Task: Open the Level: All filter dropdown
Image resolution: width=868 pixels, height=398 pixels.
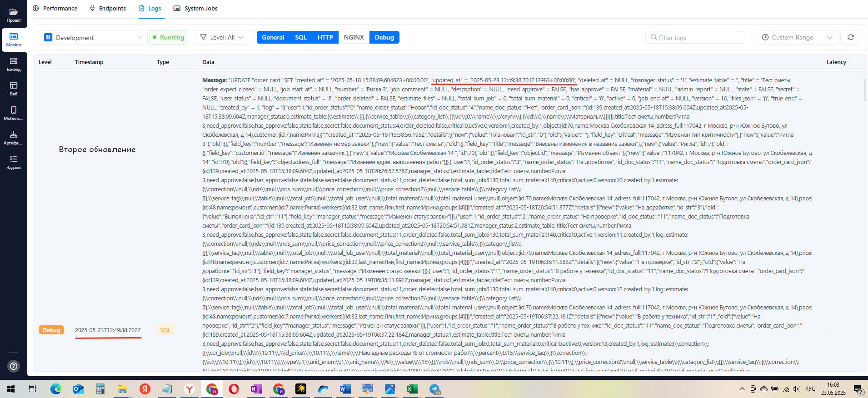Action: [222, 37]
